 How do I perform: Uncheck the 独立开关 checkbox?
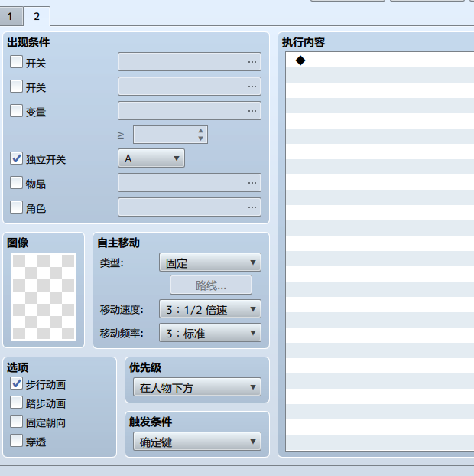[x=16, y=158]
